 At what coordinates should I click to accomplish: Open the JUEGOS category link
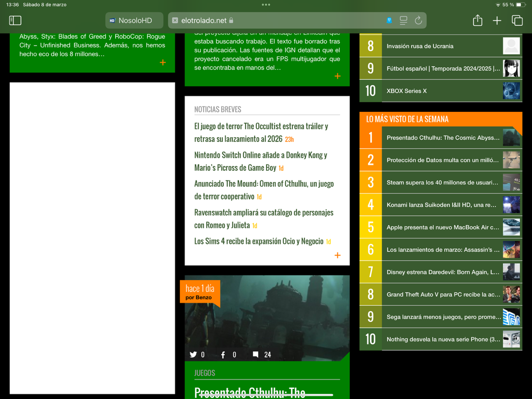pyautogui.click(x=204, y=373)
